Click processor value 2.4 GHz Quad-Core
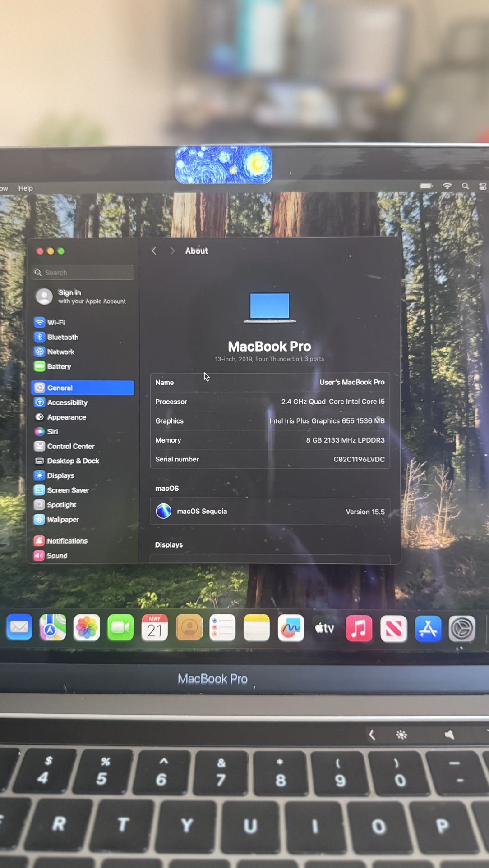 pos(333,402)
